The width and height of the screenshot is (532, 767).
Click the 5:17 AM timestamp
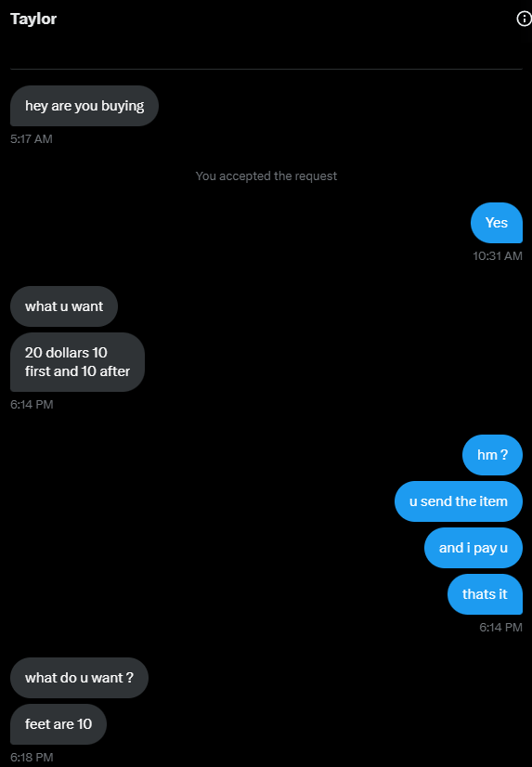coord(32,139)
